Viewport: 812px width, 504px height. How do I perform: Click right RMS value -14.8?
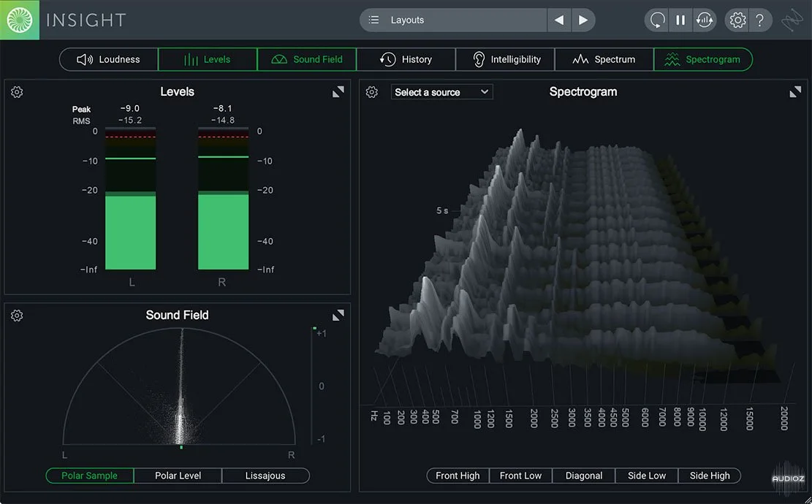coord(223,121)
